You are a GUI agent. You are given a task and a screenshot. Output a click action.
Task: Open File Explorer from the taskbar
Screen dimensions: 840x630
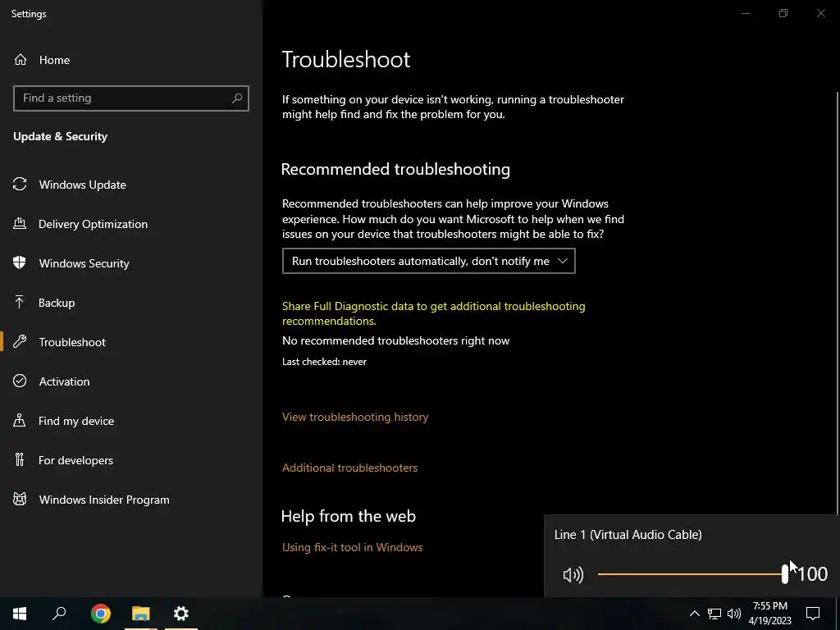tap(141, 614)
